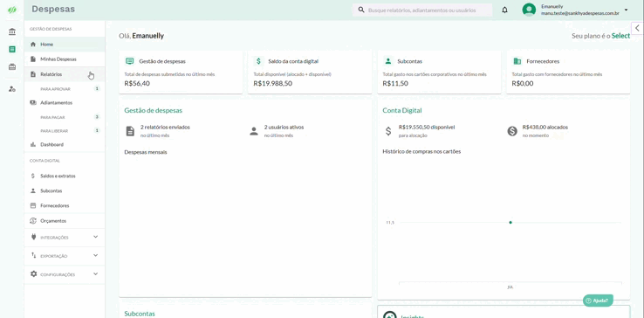Click the Minhas Despesas document icon

tap(33, 59)
